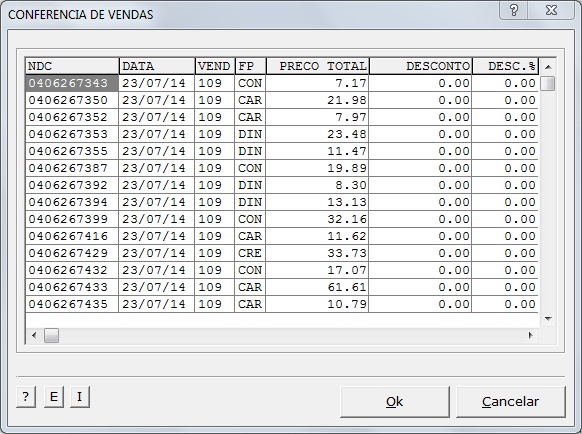Click the VEND column header
This screenshot has height=434, width=582.
coord(215,66)
